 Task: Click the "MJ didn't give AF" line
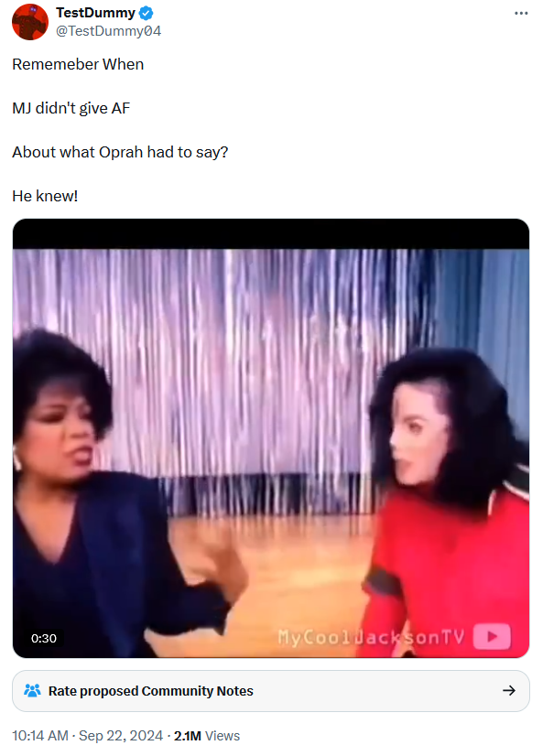(x=71, y=108)
